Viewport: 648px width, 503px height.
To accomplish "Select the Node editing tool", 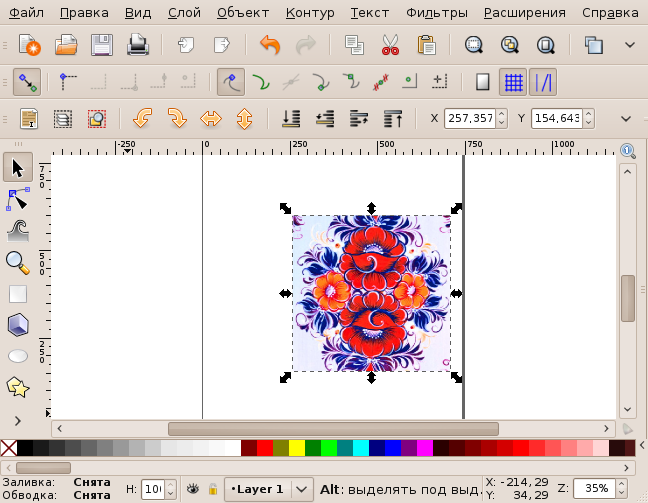I will click(18, 199).
